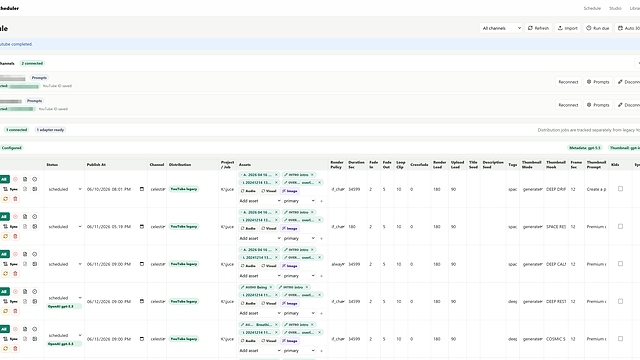Open Add asset dropdown in the 05:19 PM row
The image size is (640, 360).
tap(260, 238)
